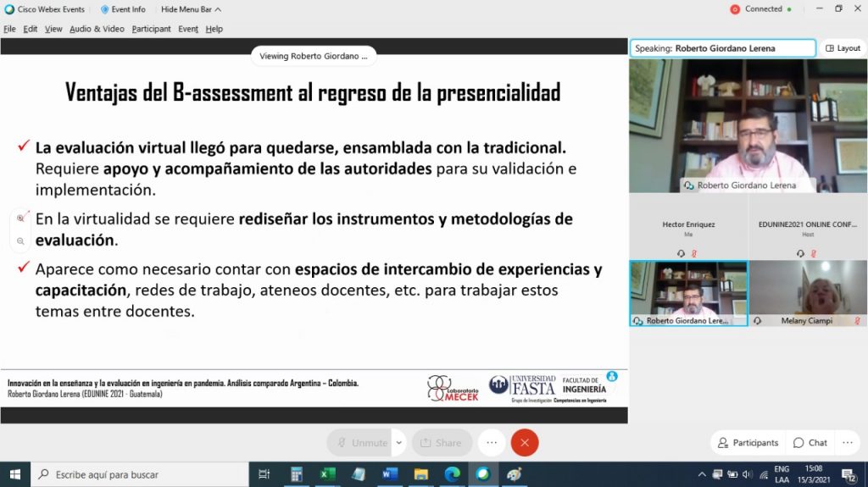The image size is (868, 487).
Task: Select Melany Ciampi video thumbnail
Action: coord(808,293)
